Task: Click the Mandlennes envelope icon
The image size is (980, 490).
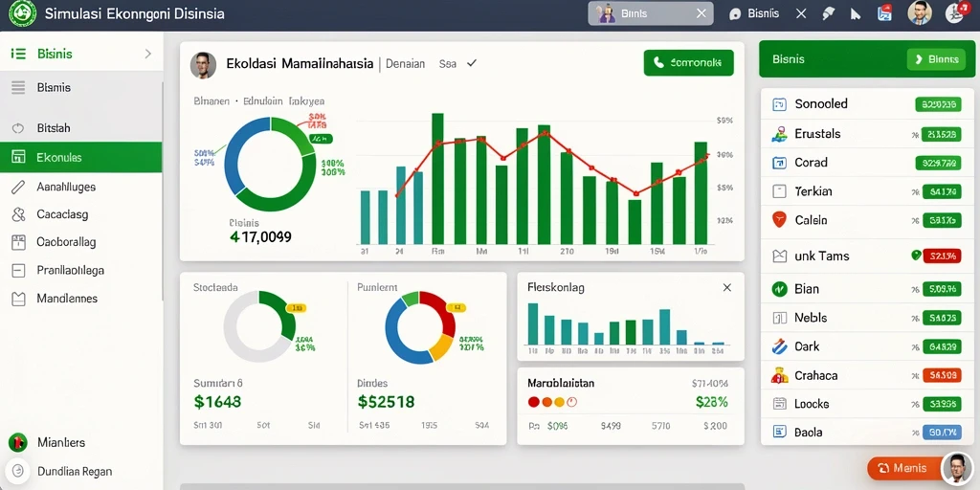Action: [x=18, y=299]
